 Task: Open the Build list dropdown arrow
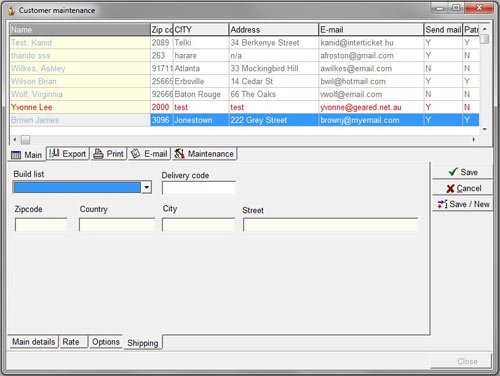pyautogui.click(x=146, y=187)
